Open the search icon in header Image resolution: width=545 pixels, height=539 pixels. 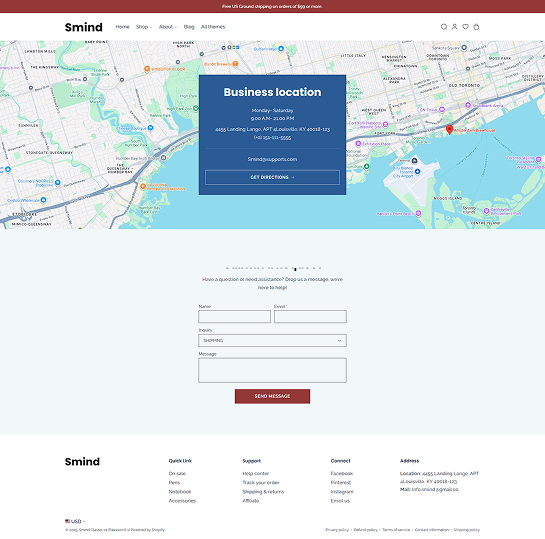click(444, 27)
